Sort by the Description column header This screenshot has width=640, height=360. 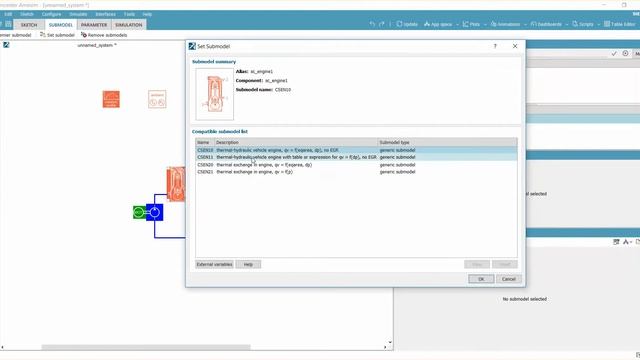click(296, 142)
